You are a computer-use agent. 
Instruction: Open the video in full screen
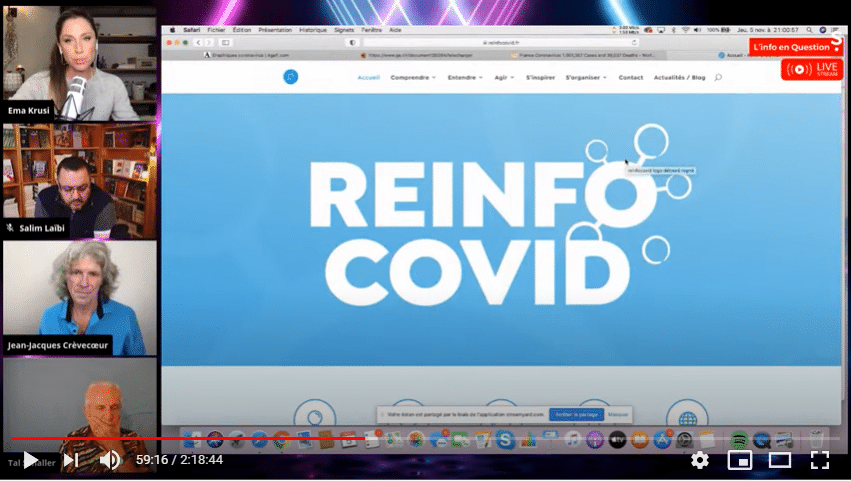(x=820, y=460)
